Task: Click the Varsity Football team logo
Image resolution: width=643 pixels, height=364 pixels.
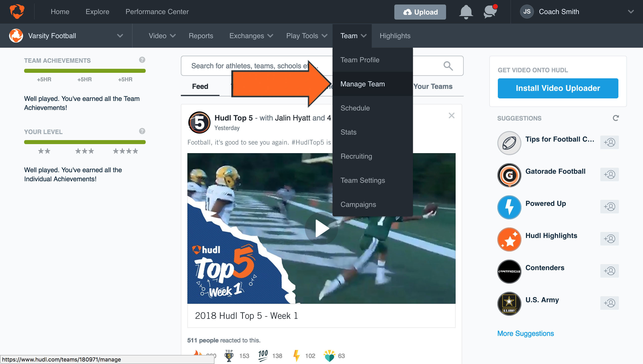Action: pos(16,36)
